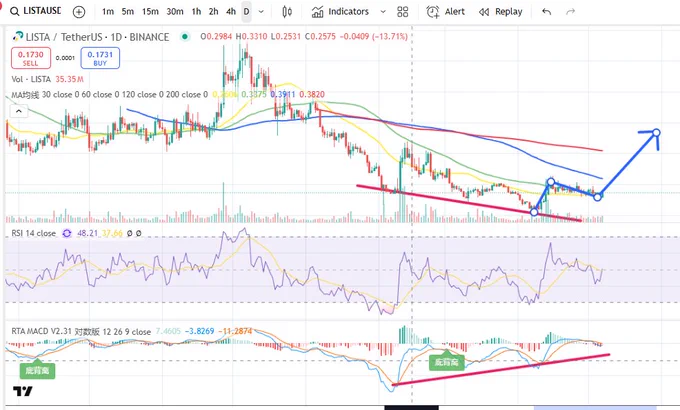
Task: Select the 30m timeframe
Action: (x=175, y=12)
